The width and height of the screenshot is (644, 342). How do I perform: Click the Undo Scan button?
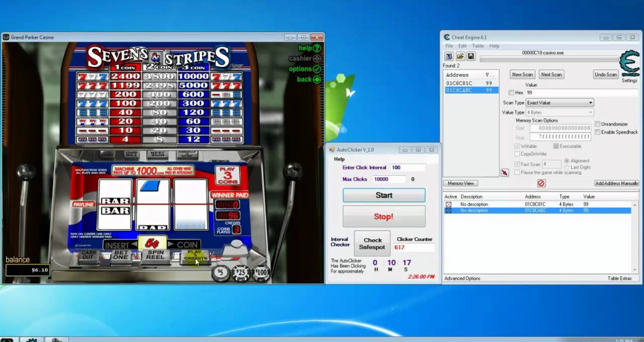[606, 75]
